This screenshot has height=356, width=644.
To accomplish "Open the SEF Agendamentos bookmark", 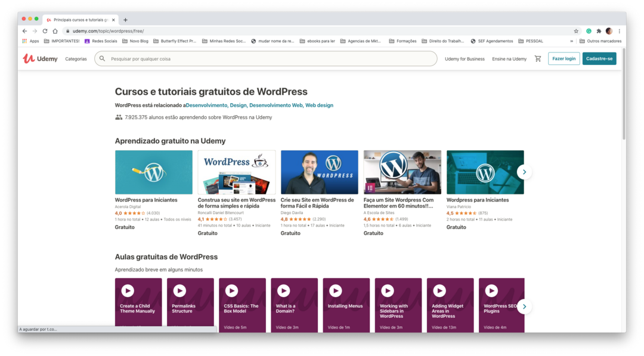I will point(491,41).
